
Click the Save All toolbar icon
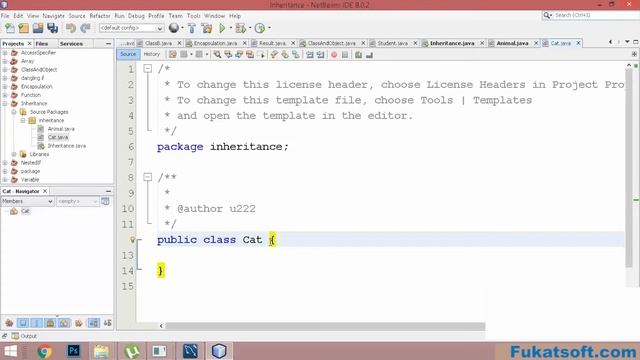tap(53, 28)
